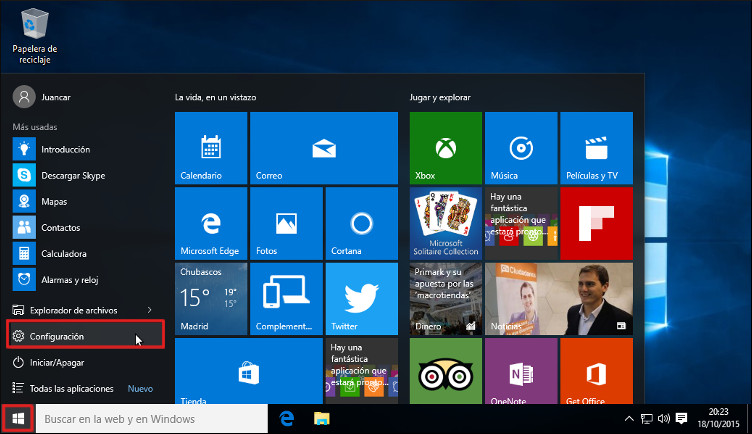Open the Cortana tile
752x434 pixels.
[362, 223]
